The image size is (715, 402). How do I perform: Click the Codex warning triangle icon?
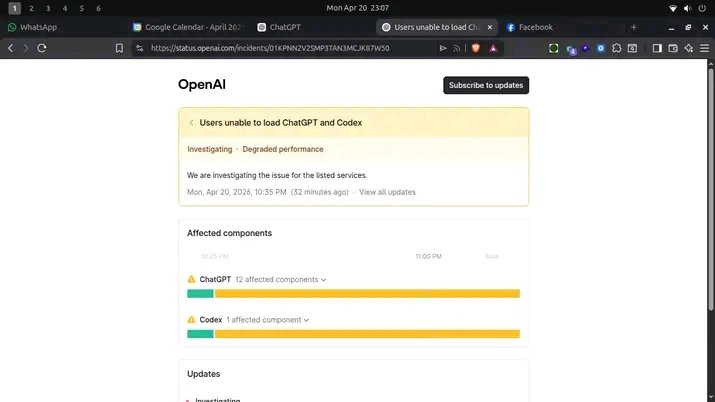[192, 320]
